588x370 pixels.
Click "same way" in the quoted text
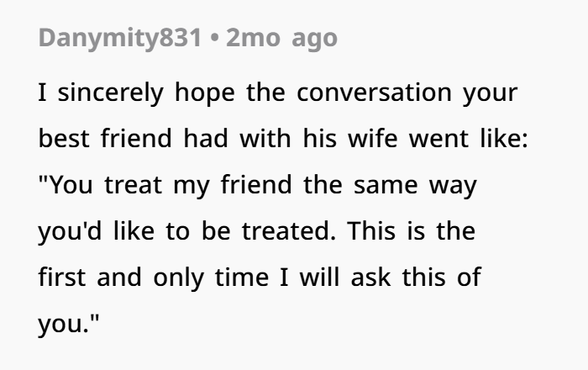pyautogui.click(x=415, y=186)
